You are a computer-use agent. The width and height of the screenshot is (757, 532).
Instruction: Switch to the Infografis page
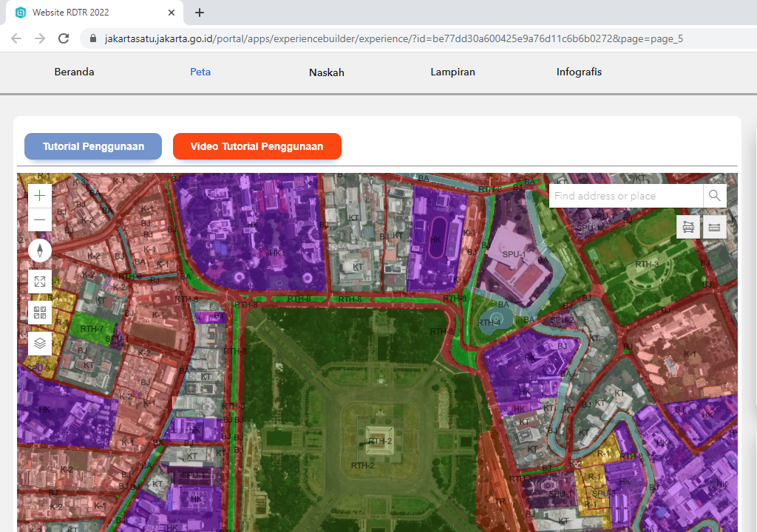tap(579, 72)
